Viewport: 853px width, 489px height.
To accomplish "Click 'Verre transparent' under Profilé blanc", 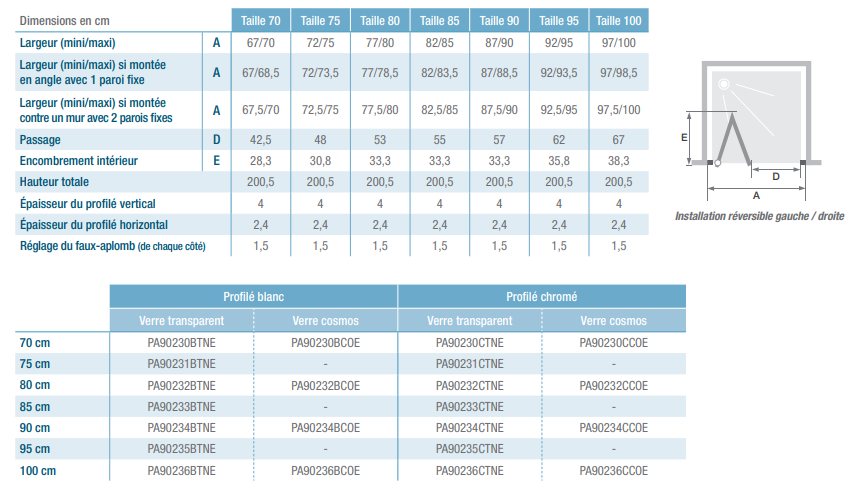I will pyautogui.click(x=182, y=321).
